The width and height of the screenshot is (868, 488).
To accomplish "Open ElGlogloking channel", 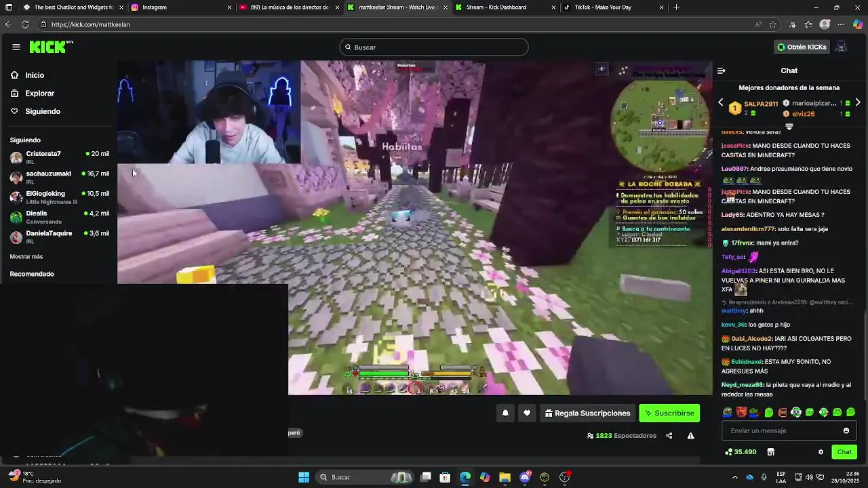I will 60,197.
